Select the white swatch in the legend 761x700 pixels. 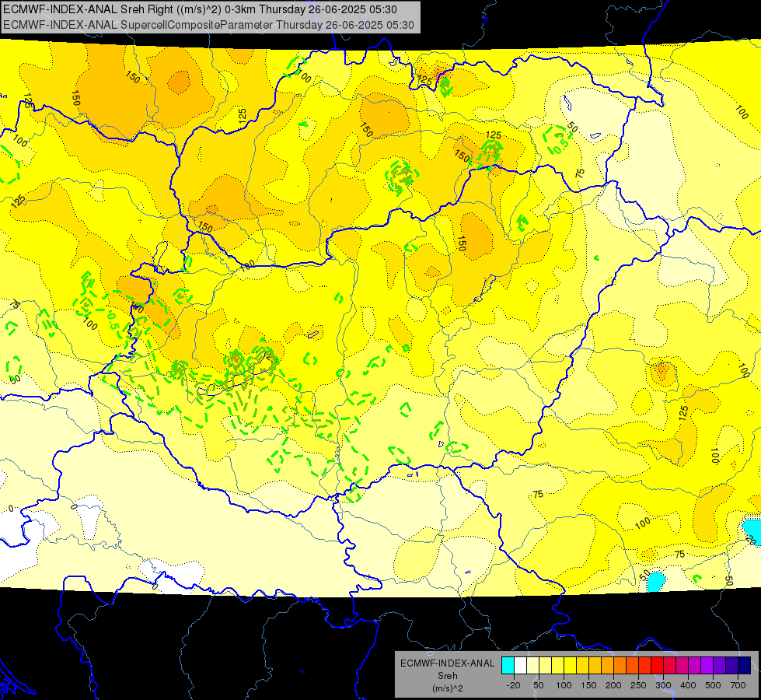coord(520,665)
